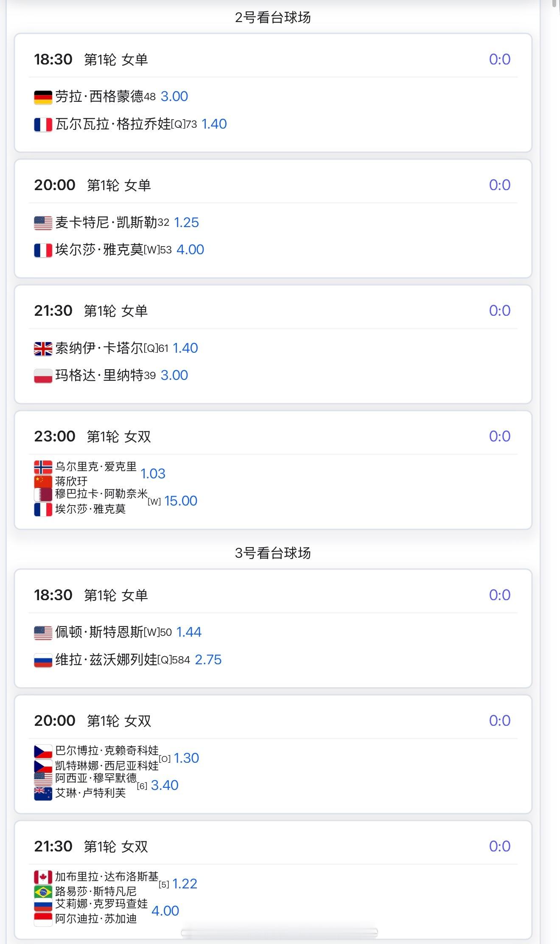Image resolution: width=560 pixels, height=944 pixels.
Task: Open player 佩顿·斯特恩斯's name
Action: coord(99,632)
